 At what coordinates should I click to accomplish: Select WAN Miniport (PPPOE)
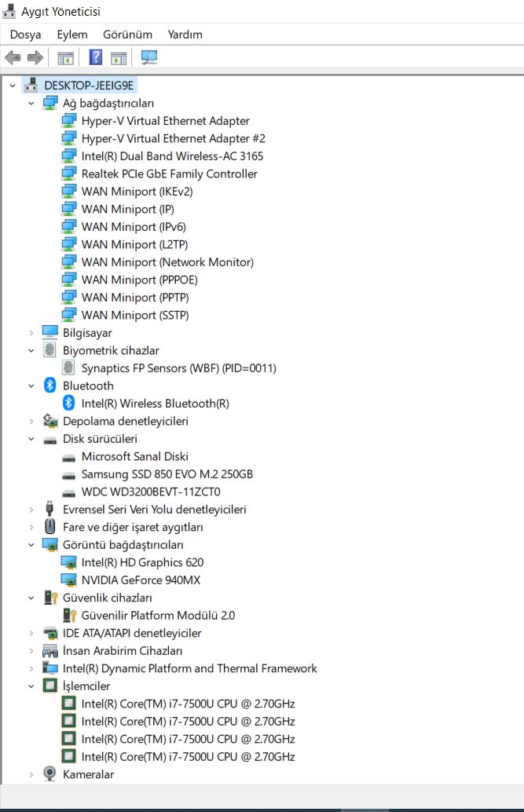(x=139, y=280)
